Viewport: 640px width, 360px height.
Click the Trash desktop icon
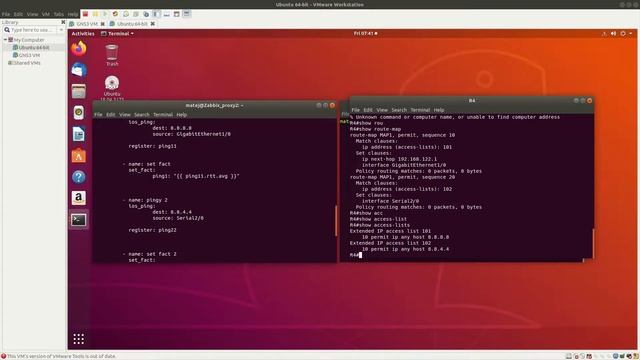112,56
